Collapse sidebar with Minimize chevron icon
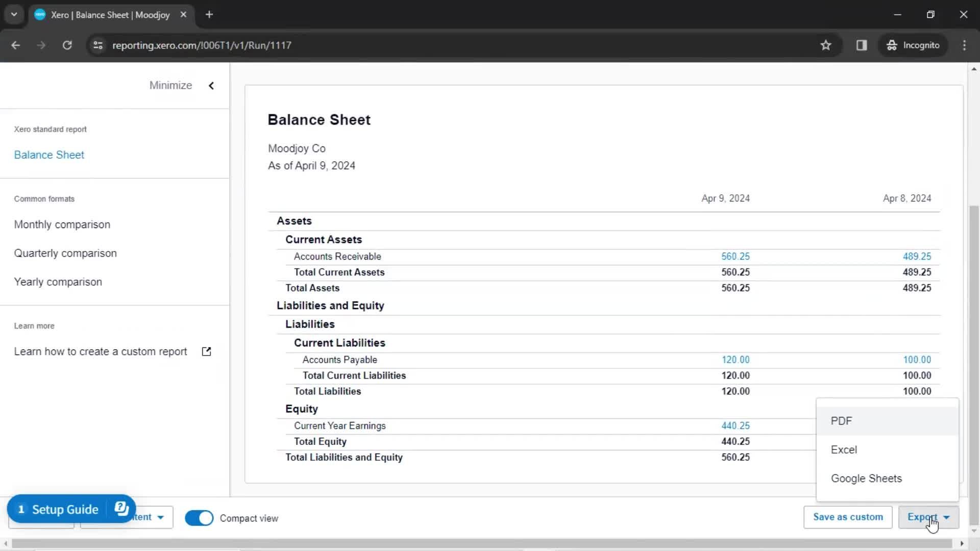This screenshot has width=980, height=551. (x=211, y=86)
